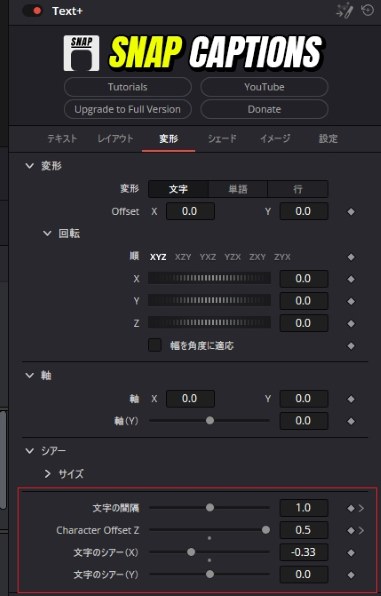Open the イメージ tab
This screenshot has height=596, width=381.
pyautogui.click(x=275, y=139)
